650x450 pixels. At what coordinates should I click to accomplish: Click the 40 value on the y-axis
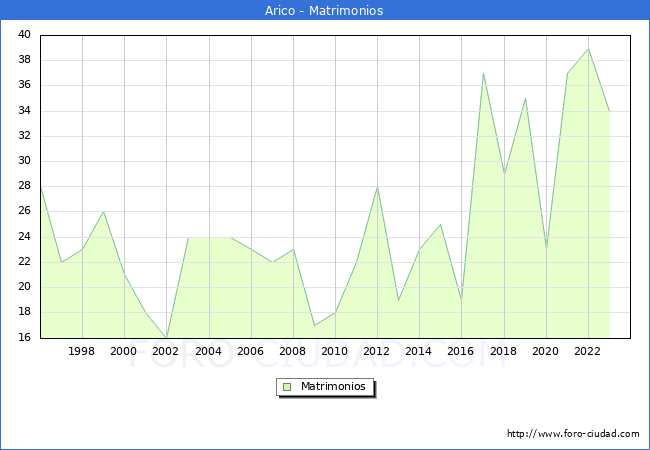pyautogui.click(x=24, y=35)
